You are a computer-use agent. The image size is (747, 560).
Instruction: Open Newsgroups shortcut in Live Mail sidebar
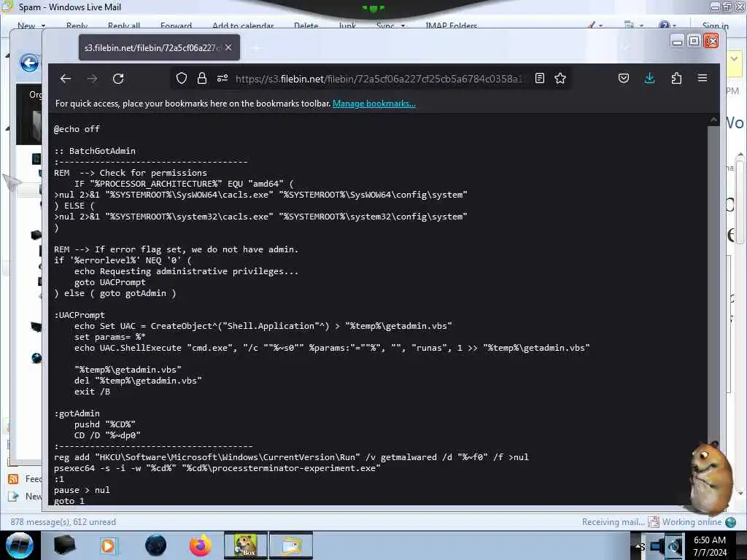[26, 497]
